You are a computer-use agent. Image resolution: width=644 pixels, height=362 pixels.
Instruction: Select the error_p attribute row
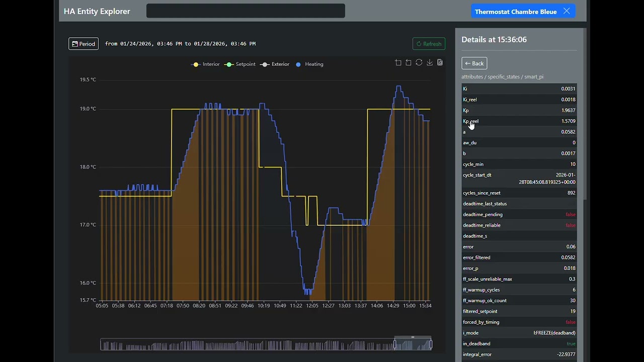pyautogui.click(x=519, y=268)
